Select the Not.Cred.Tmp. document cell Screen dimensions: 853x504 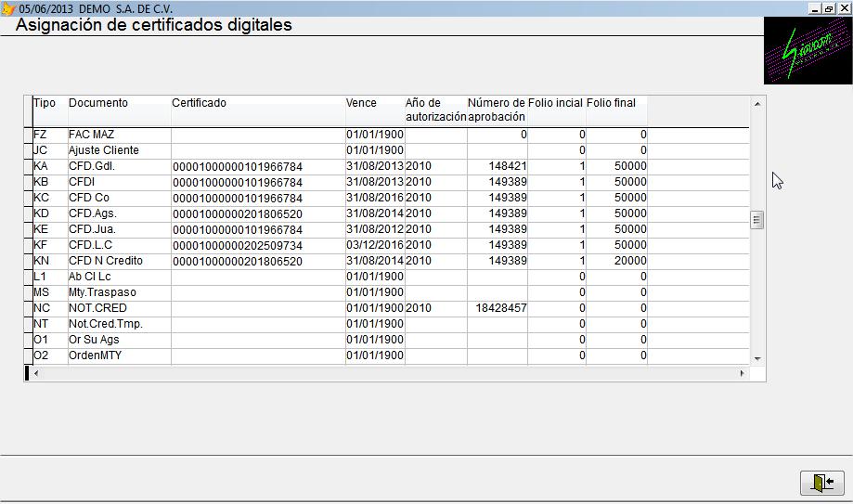click(119, 324)
